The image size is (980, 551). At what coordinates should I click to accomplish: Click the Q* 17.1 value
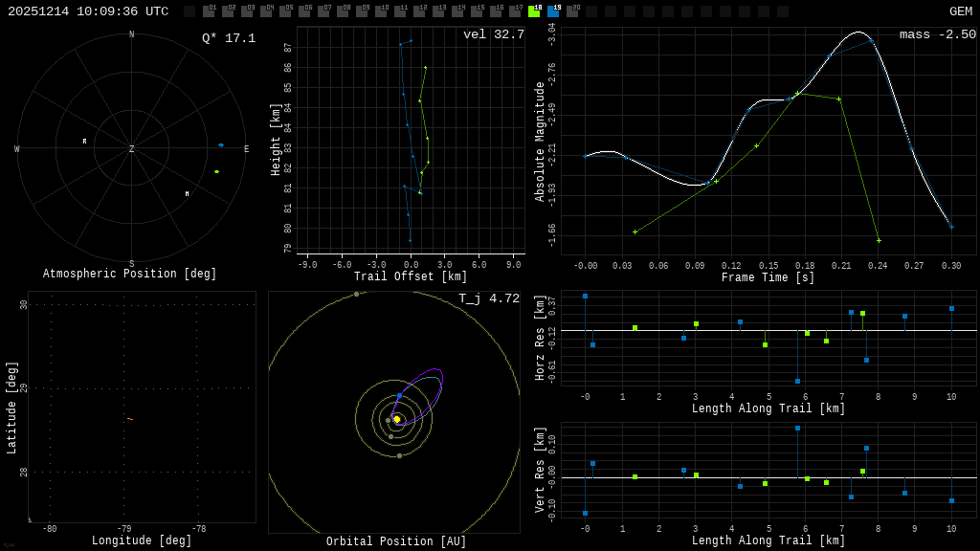coord(228,38)
